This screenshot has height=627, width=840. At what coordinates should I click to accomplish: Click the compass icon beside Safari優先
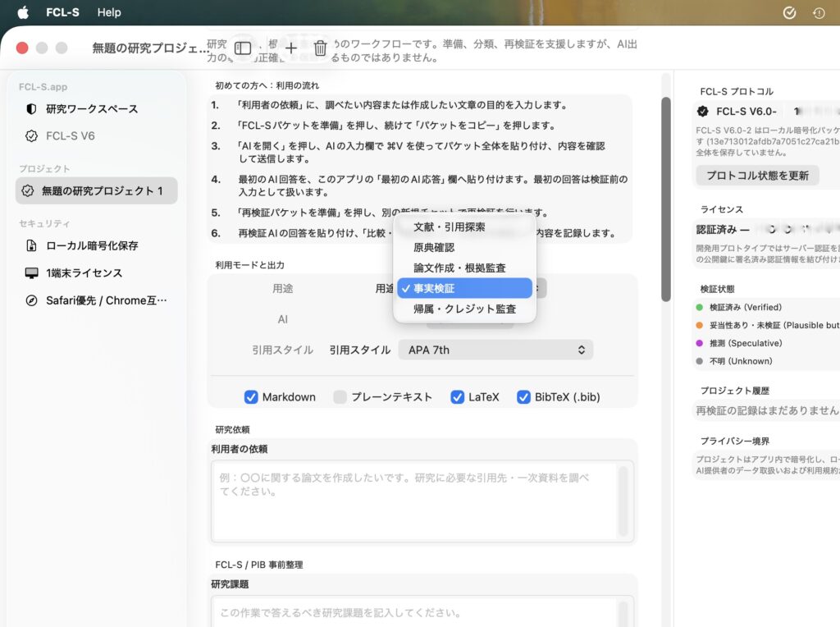32,300
